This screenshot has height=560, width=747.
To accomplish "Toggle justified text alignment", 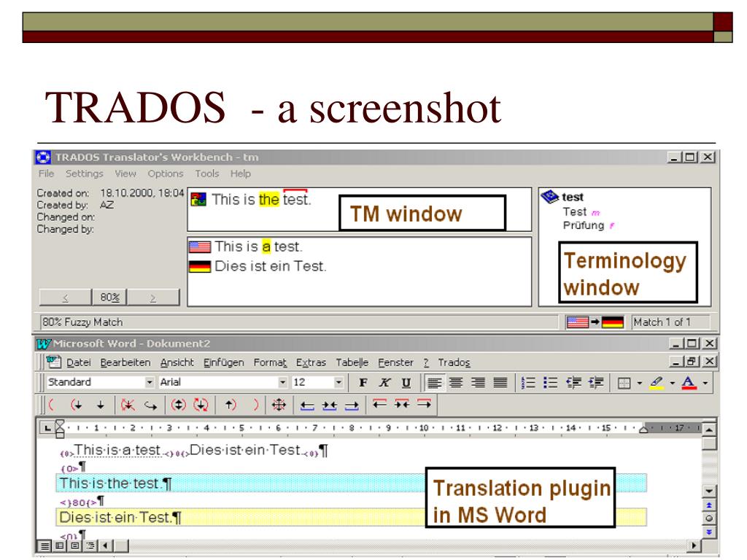I will click(x=500, y=382).
